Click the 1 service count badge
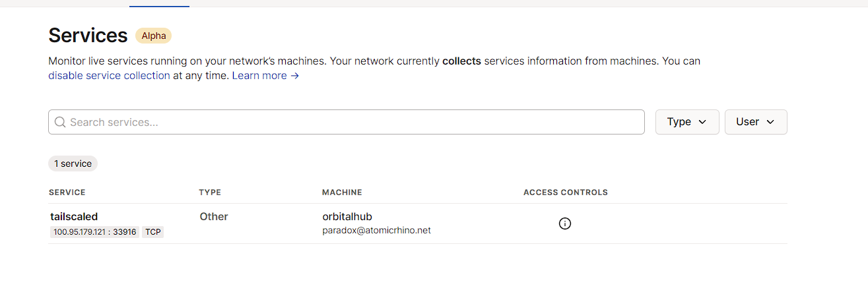868x298 pixels. tap(73, 164)
